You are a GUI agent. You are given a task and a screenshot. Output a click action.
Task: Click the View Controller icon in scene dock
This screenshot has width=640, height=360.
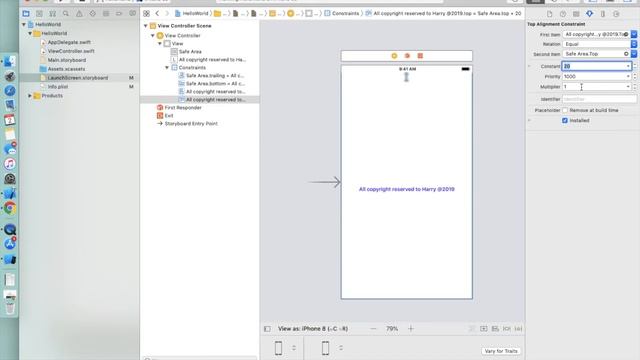(x=394, y=56)
